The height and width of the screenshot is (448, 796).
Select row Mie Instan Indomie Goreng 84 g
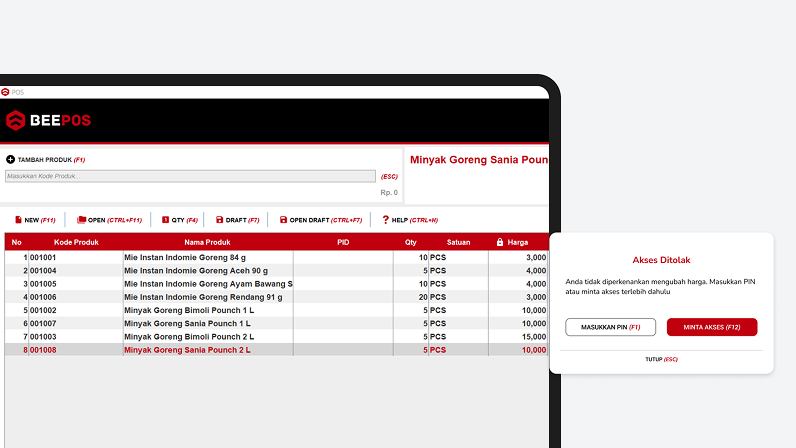pyautogui.click(x=277, y=258)
